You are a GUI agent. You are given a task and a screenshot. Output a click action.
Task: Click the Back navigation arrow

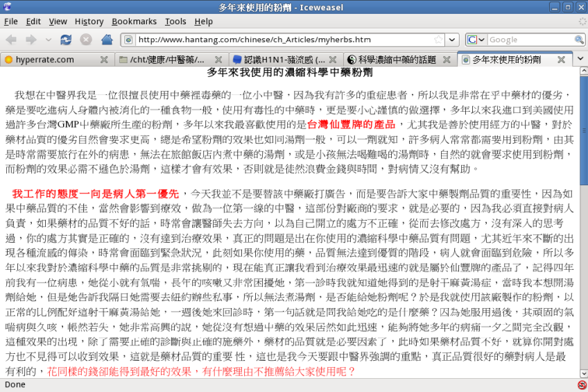[12, 40]
